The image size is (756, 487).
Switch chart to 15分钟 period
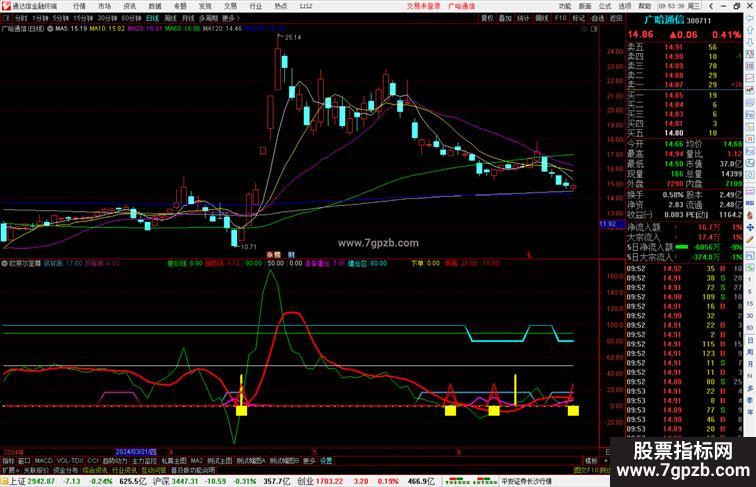pos(83,18)
